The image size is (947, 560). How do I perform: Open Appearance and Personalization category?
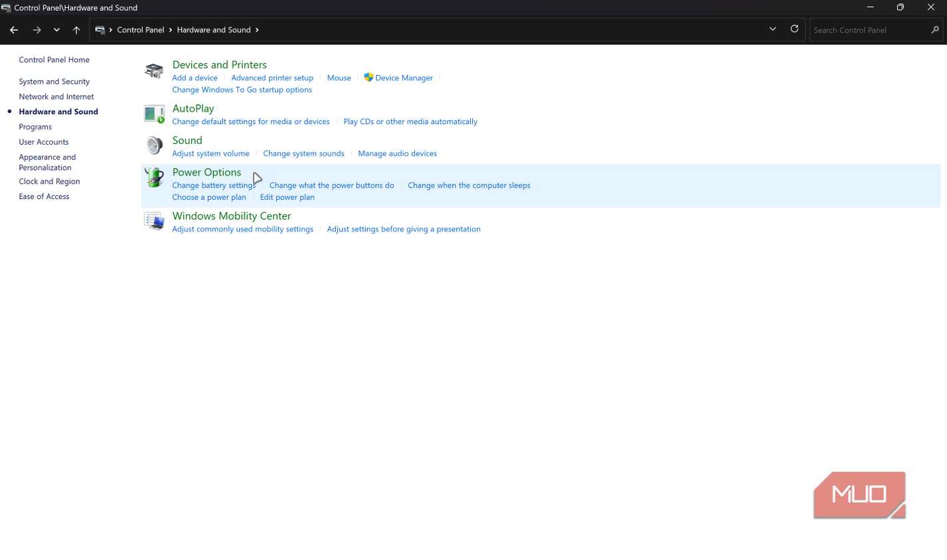(x=47, y=163)
